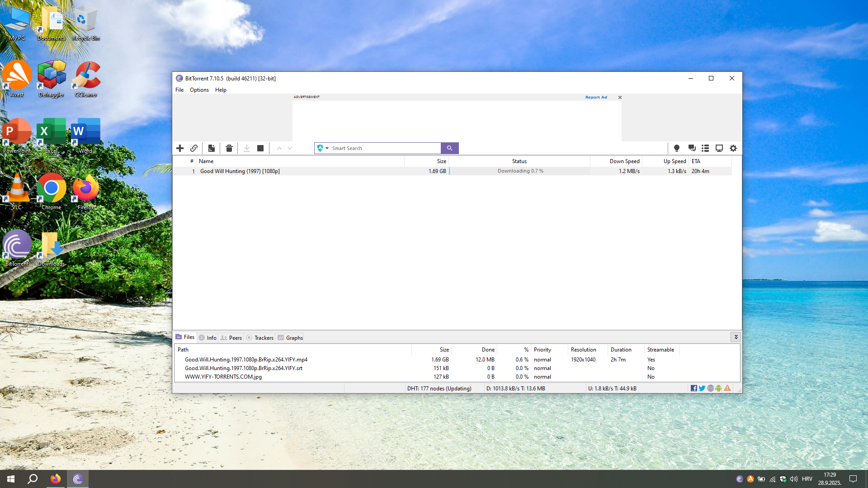Click Add Torrent from URL link icon
This screenshot has height=488, width=868.
[x=194, y=148]
